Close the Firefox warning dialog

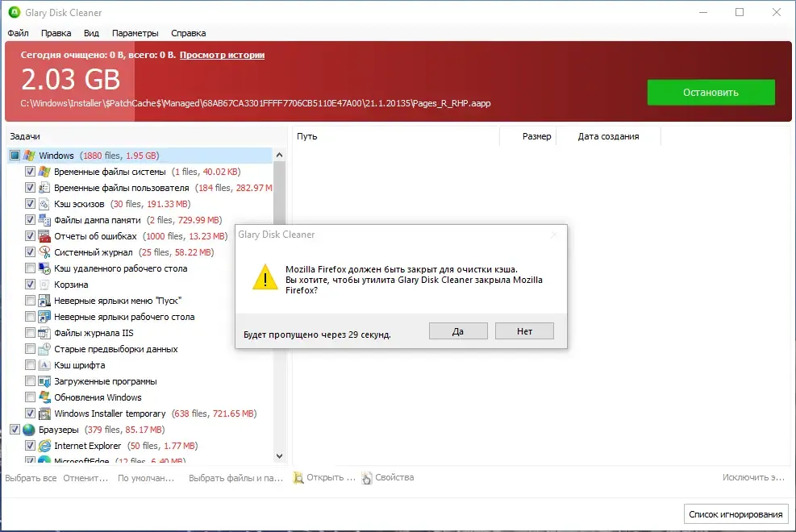[553, 235]
